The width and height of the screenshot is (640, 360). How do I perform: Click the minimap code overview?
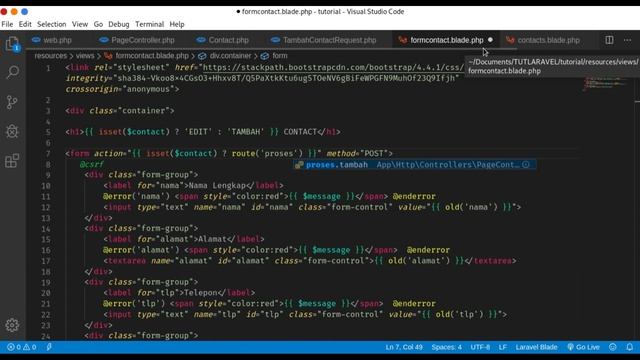[x=606, y=84]
